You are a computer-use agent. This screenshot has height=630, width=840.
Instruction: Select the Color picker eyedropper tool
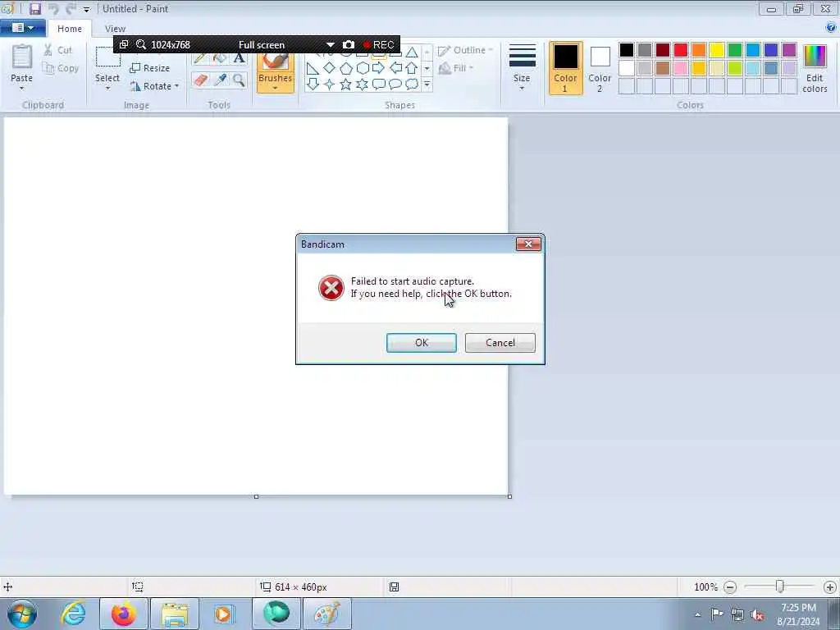click(x=220, y=80)
